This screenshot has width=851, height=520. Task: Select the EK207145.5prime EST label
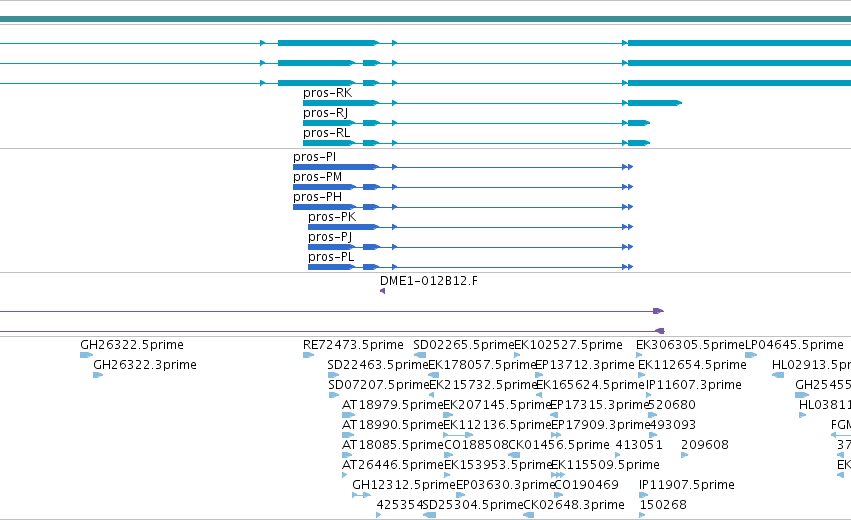coord(497,405)
